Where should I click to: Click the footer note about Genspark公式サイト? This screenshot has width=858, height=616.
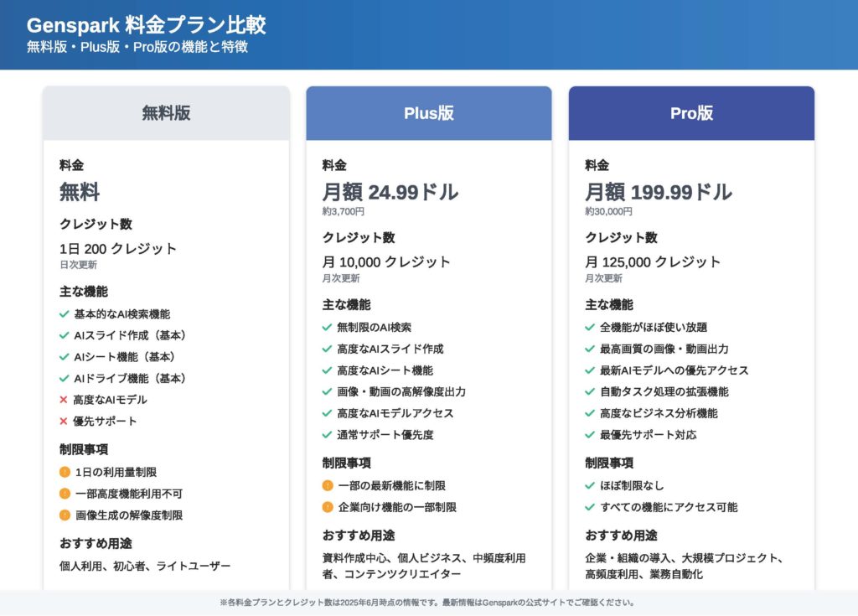[x=428, y=603]
